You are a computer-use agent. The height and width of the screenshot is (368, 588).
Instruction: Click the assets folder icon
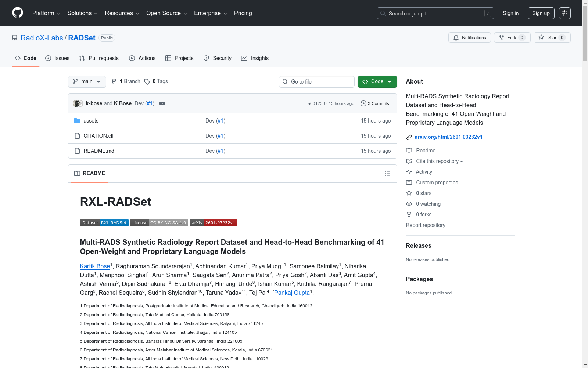[x=77, y=121]
